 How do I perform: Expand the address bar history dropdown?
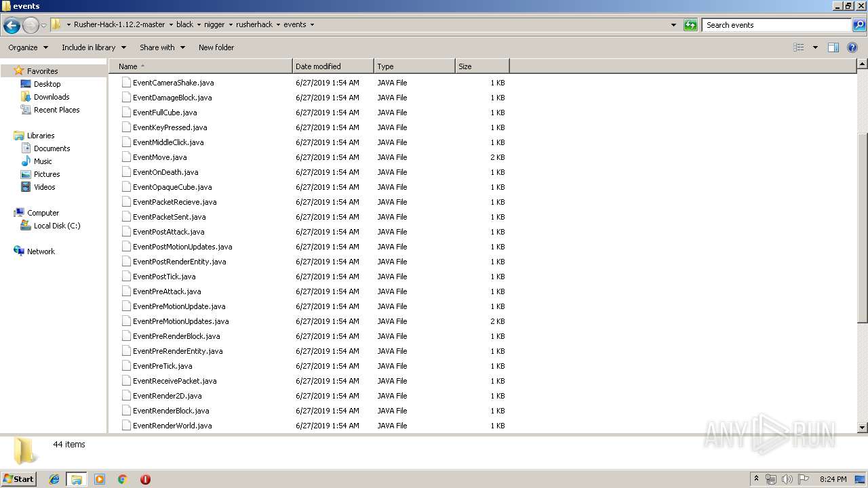(673, 25)
